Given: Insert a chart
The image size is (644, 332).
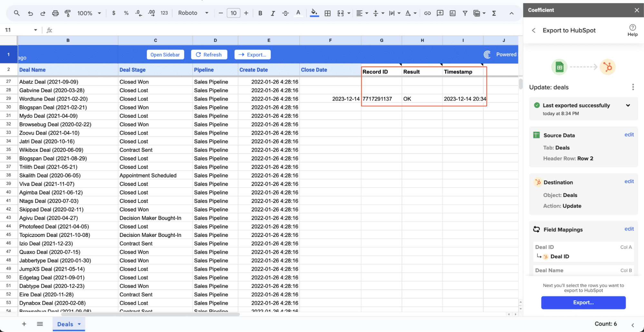Looking at the screenshot, I should 453,13.
